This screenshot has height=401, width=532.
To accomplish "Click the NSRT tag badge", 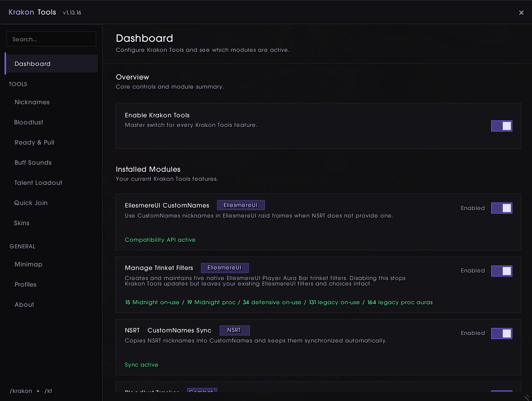I will (234, 330).
